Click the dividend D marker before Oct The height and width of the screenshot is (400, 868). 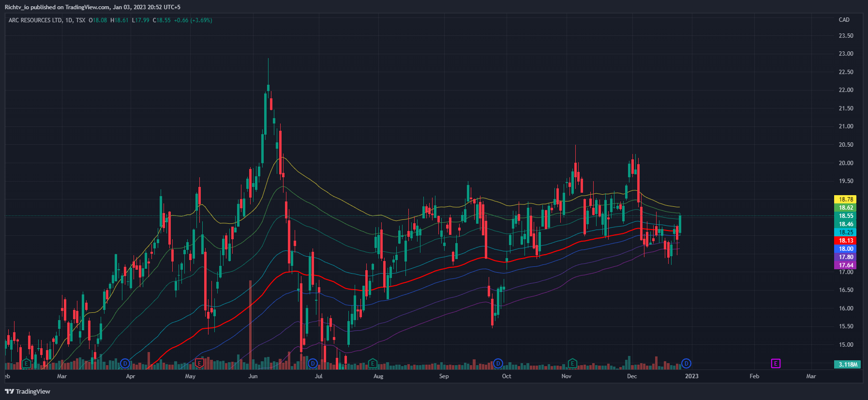click(x=498, y=363)
